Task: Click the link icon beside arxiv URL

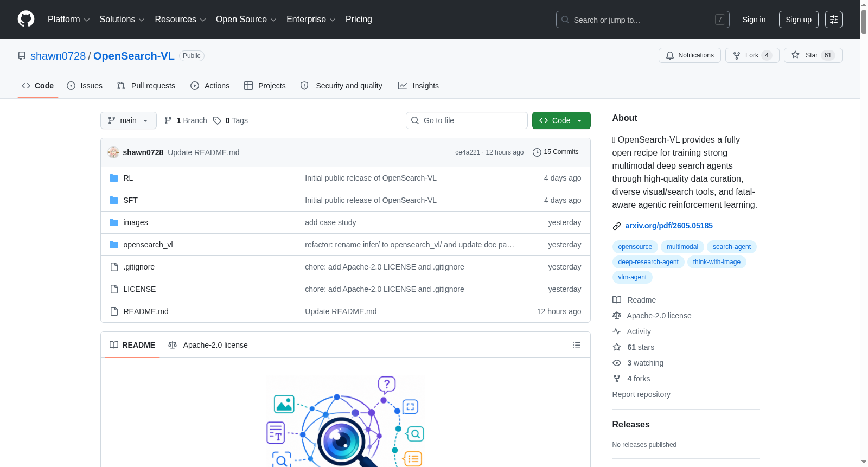Action: 617,226
